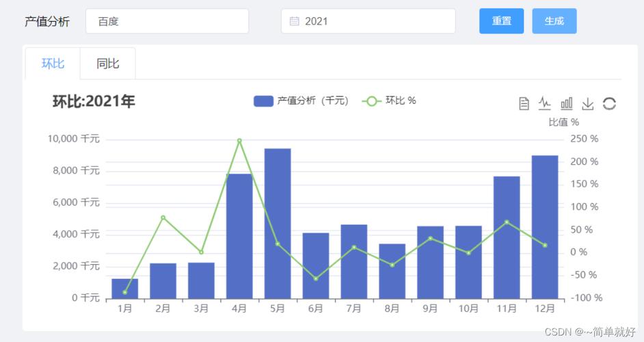Click the 9月 bar
Screen dimensions: 644x342
pos(431,262)
